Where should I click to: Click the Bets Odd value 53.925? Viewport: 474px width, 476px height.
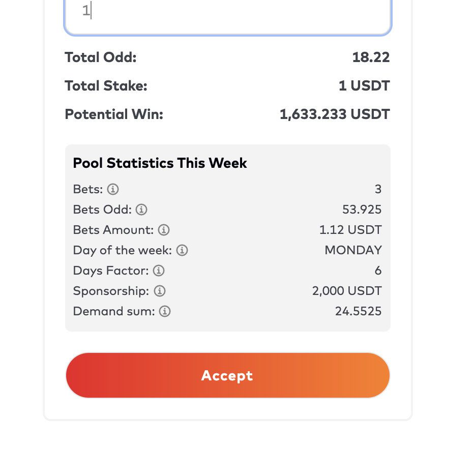tap(362, 210)
